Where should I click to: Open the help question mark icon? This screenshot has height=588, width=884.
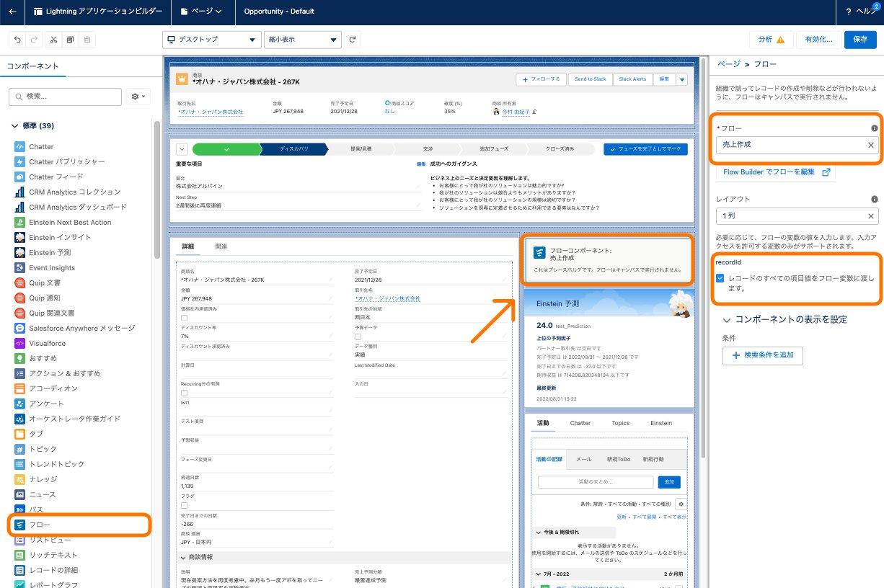847,12
